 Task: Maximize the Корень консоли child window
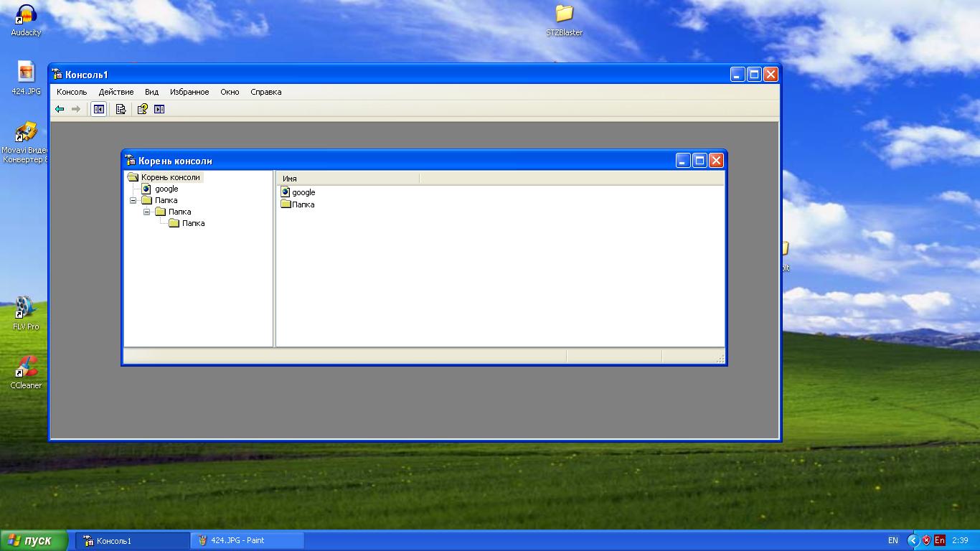(x=699, y=160)
